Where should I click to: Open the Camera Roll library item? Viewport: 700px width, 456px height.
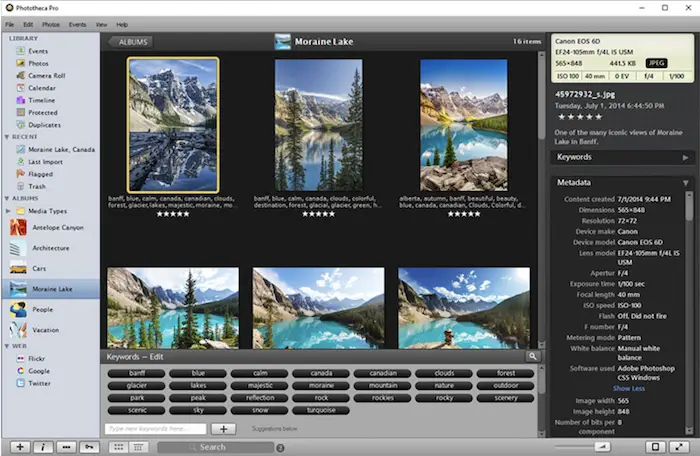(x=46, y=75)
